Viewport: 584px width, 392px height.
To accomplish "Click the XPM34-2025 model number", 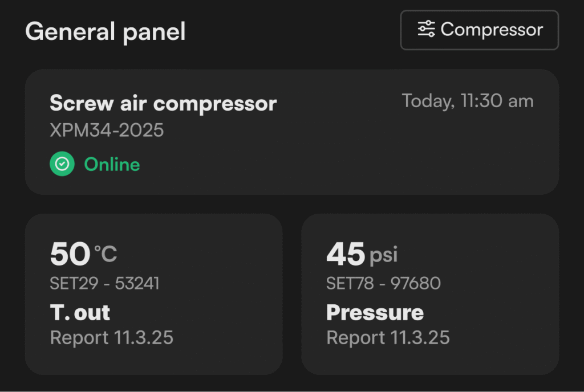I will 107,130.
